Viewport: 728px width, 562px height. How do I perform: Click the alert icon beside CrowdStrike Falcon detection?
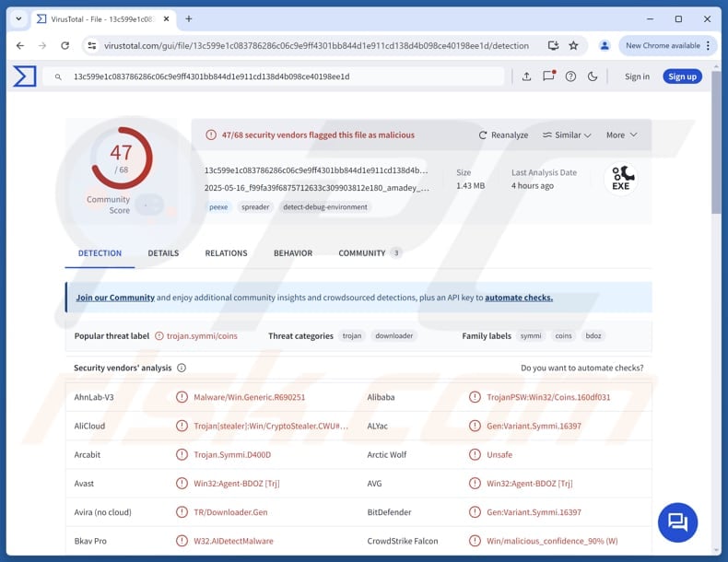(475, 541)
